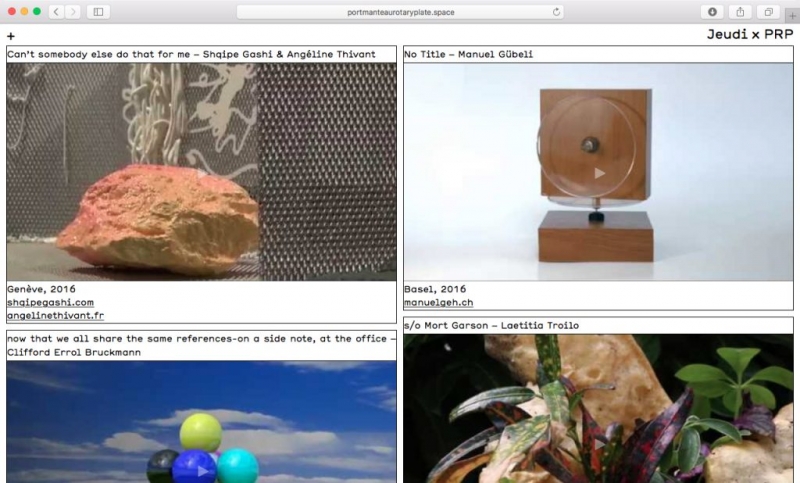The height and width of the screenshot is (483, 800).
Task: Play the colored balls sky video
Action: tap(201, 470)
